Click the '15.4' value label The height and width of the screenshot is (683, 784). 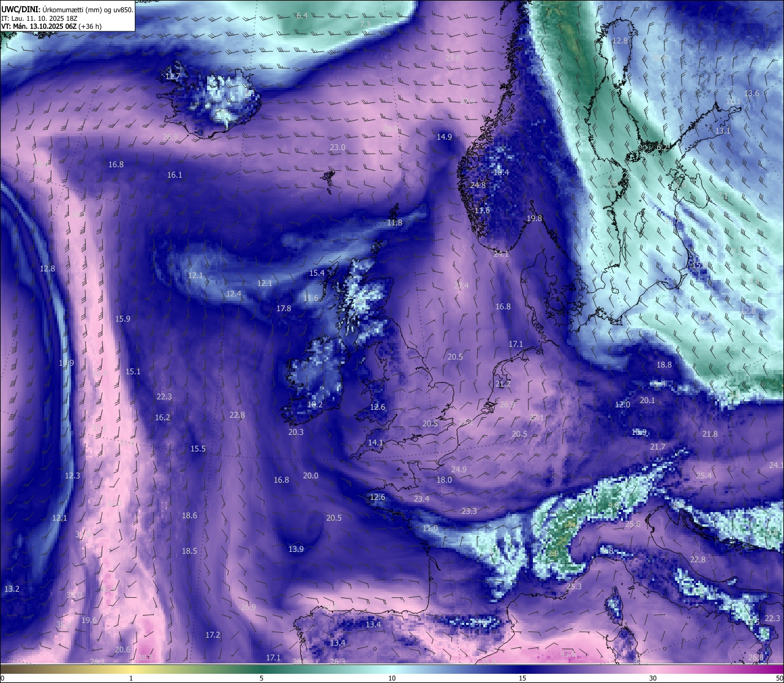coord(317,273)
